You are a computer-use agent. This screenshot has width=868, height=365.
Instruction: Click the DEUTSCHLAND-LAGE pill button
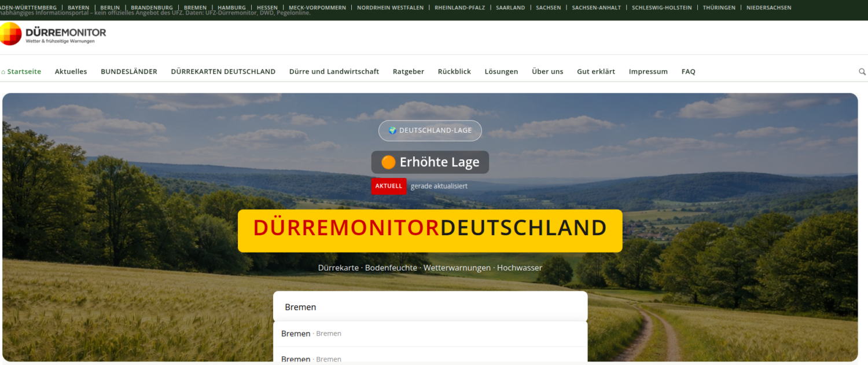pyautogui.click(x=430, y=130)
